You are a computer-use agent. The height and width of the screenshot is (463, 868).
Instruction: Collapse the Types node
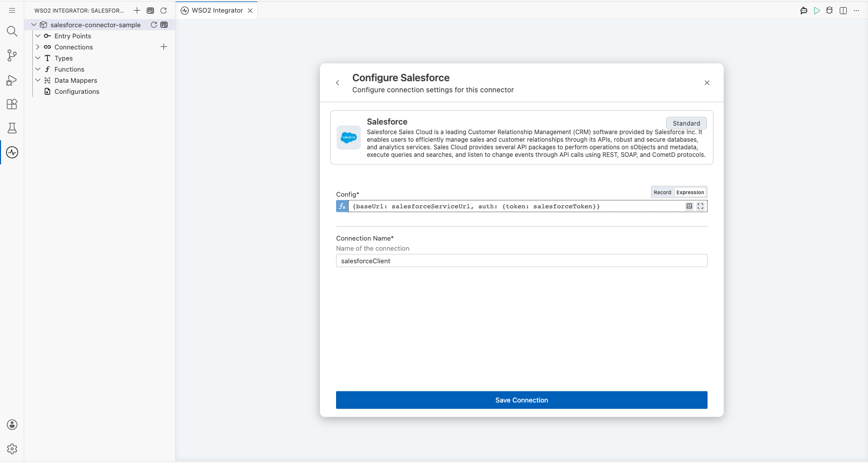(x=38, y=58)
